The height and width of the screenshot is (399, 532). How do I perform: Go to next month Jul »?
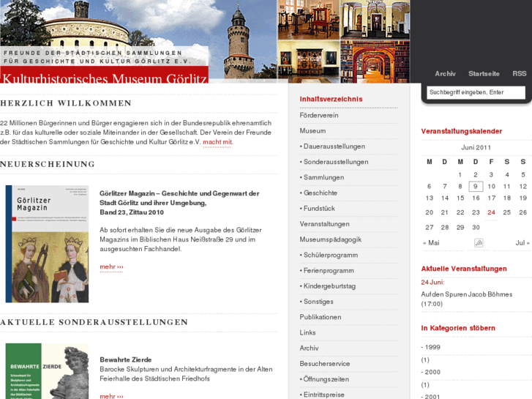point(522,243)
